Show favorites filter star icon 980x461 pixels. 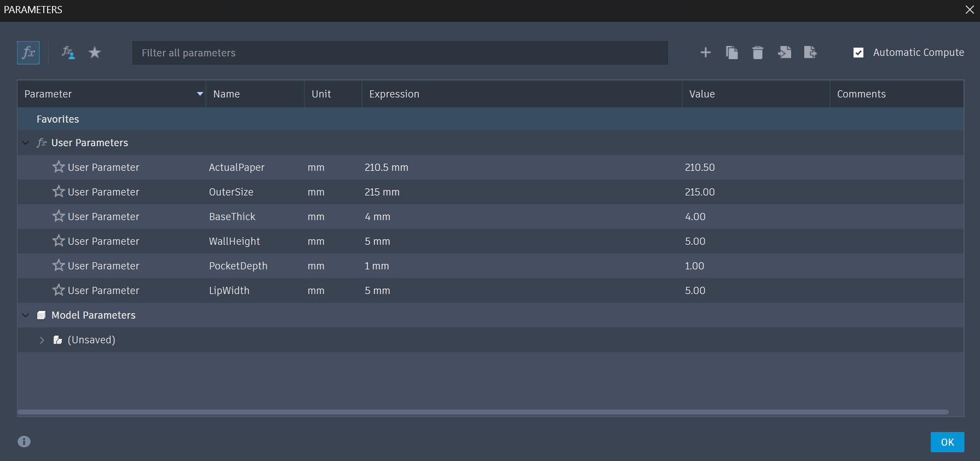[x=95, y=53]
